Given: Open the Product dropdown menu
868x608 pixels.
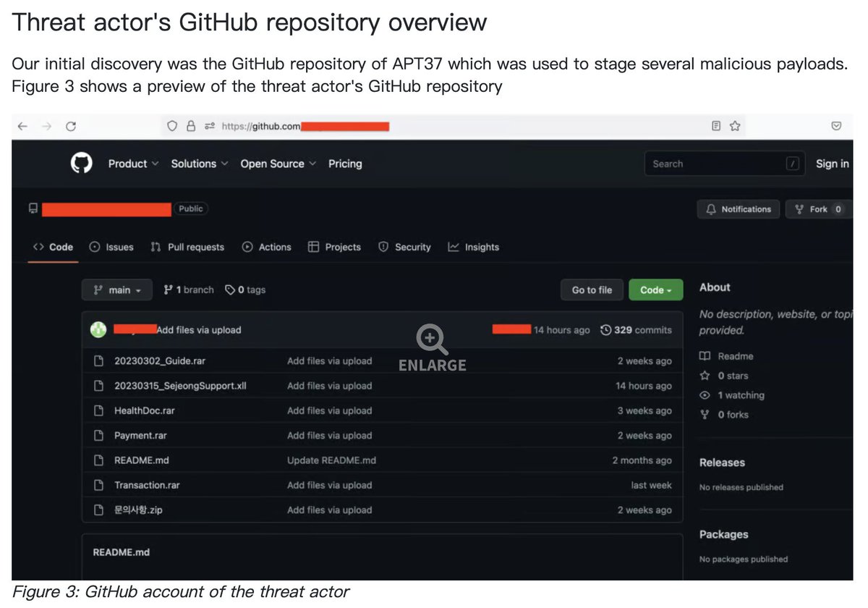Looking at the screenshot, I should tap(133, 164).
